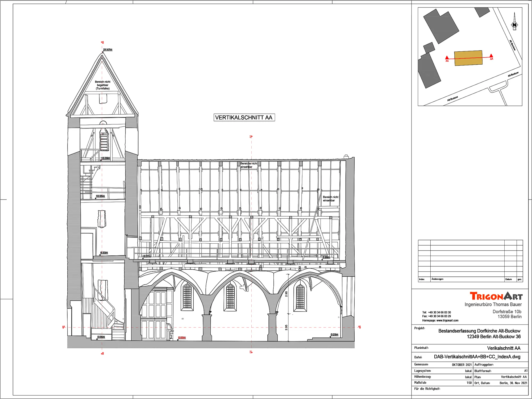
Task: Select 'Bestandserfassung Dorfkirche Alt-Buckow' project title
Action: [x=479, y=331]
